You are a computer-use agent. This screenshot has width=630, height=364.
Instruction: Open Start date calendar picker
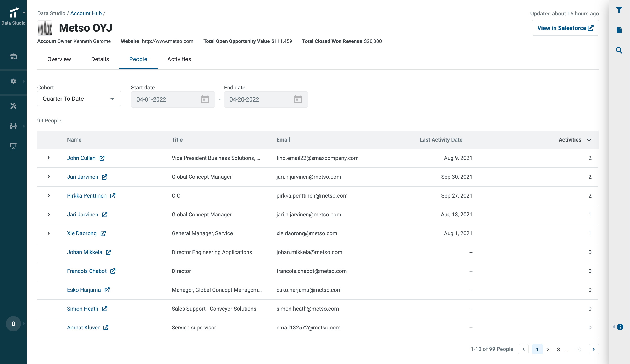click(x=205, y=99)
